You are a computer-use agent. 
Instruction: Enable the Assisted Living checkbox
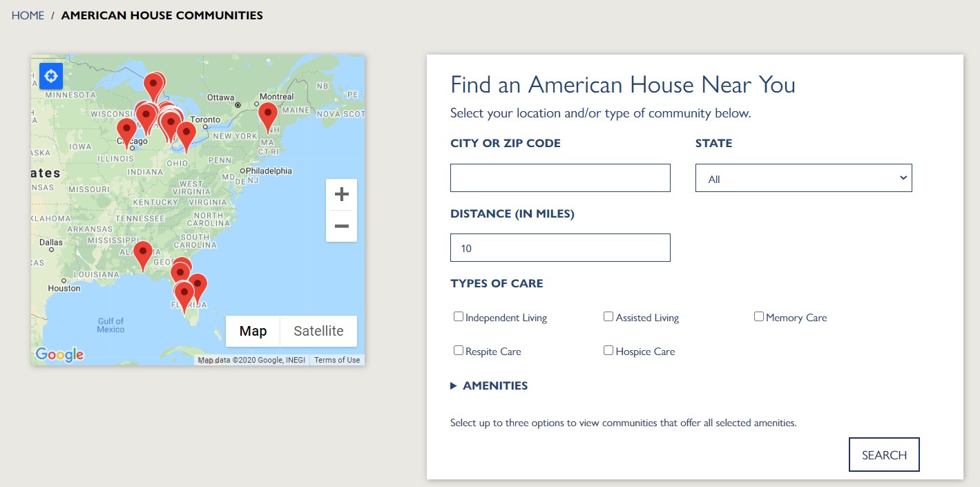(x=608, y=317)
